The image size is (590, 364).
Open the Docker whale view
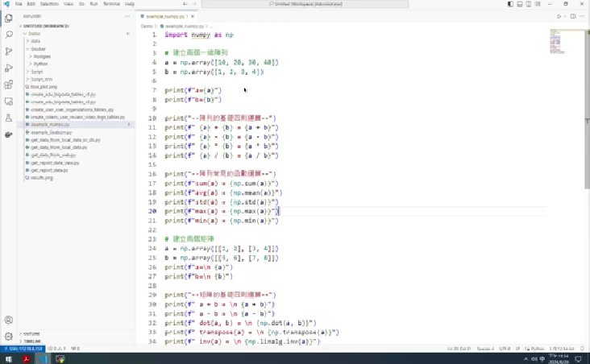point(9,134)
